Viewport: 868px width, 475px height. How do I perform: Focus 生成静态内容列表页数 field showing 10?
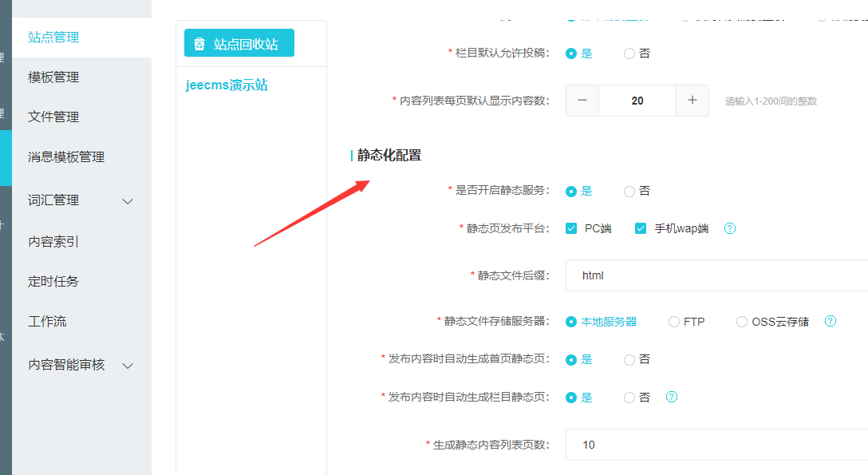717,445
